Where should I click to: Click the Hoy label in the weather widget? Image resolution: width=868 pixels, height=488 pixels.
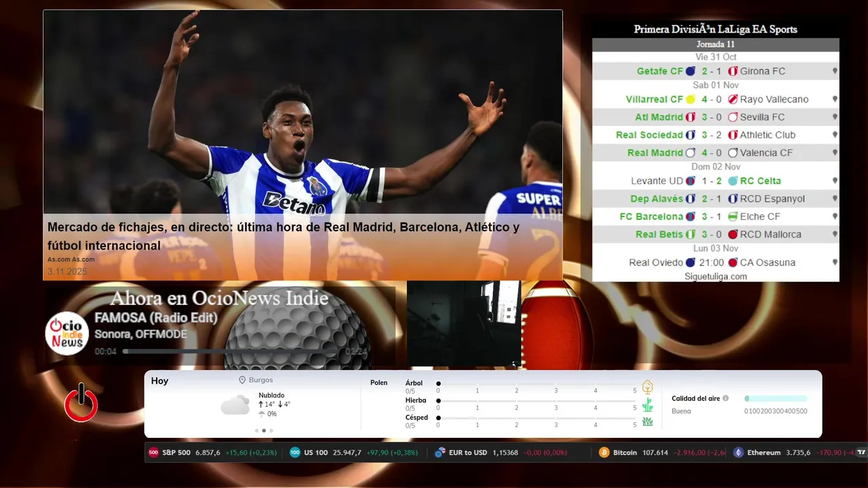coord(159,381)
